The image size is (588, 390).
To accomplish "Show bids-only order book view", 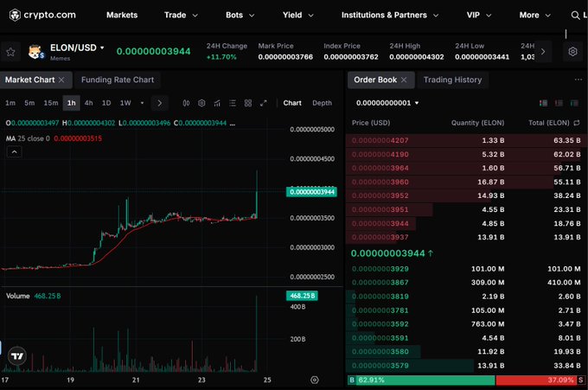I will [574, 103].
